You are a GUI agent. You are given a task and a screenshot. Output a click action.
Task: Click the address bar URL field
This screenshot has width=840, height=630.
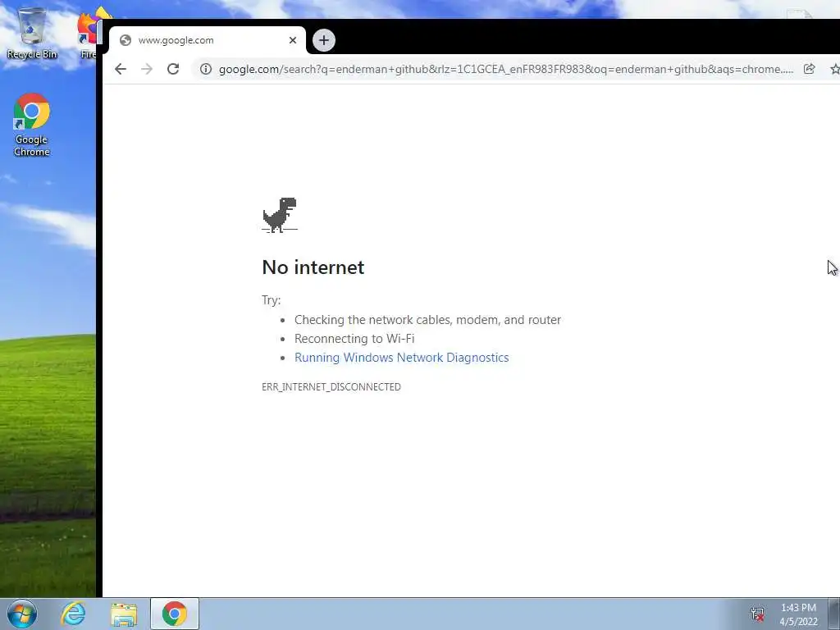[x=505, y=69]
